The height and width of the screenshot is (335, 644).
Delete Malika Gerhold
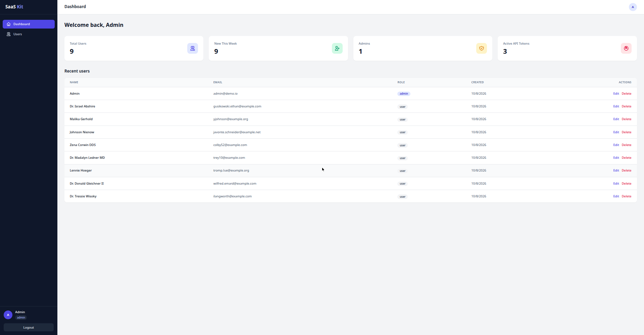click(x=627, y=119)
